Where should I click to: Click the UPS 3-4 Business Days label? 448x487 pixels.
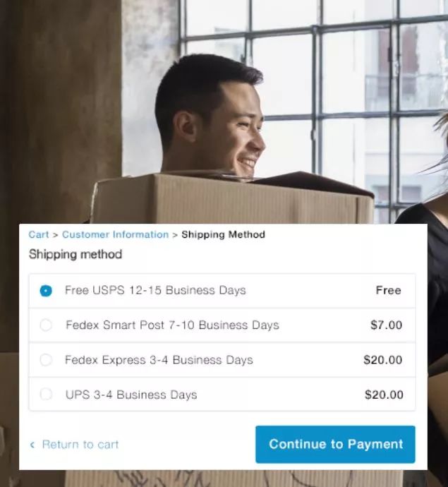pyautogui.click(x=131, y=395)
